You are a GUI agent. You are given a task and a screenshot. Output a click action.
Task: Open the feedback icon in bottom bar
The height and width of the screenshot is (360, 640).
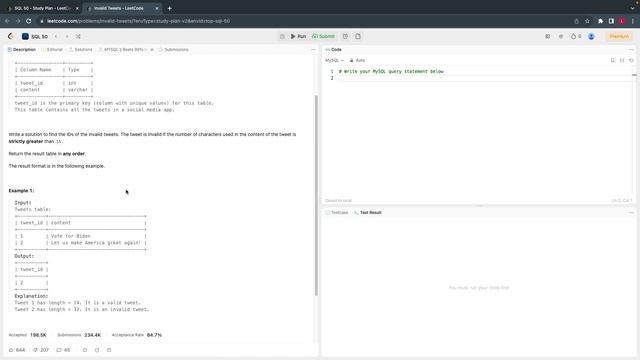coord(109,350)
